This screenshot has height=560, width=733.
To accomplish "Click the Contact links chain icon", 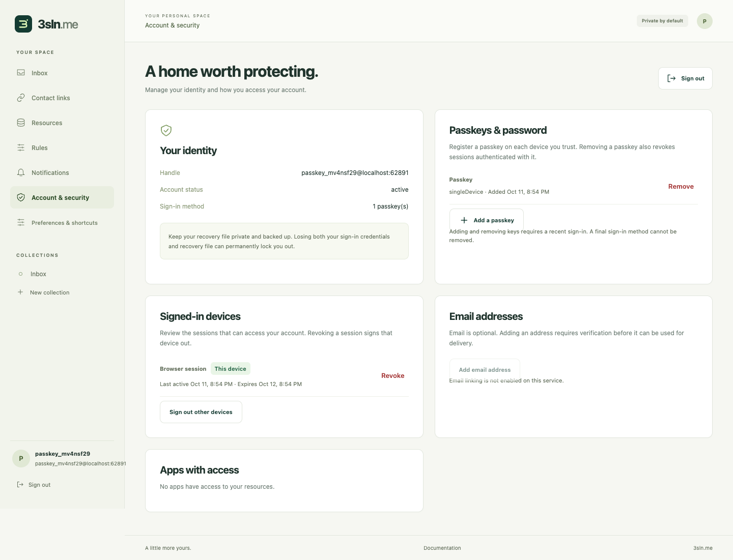I will pos(21,98).
